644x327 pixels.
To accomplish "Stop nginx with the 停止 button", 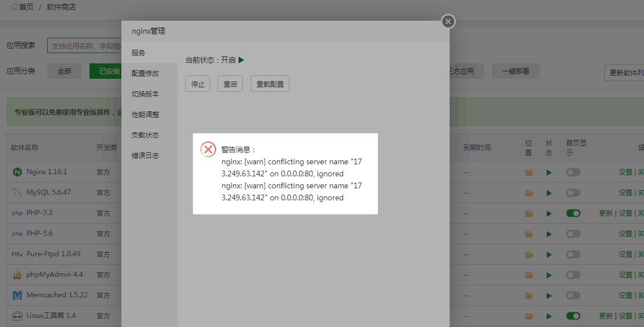I will [x=198, y=84].
